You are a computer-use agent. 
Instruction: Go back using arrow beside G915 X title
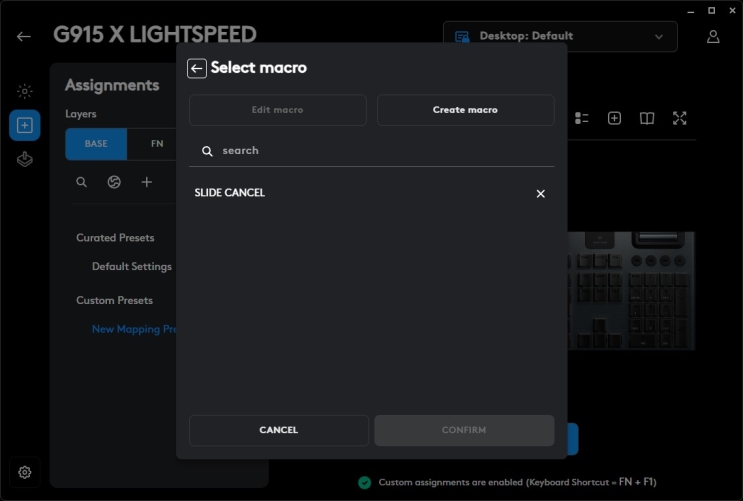pyautogui.click(x=24, y=37)
